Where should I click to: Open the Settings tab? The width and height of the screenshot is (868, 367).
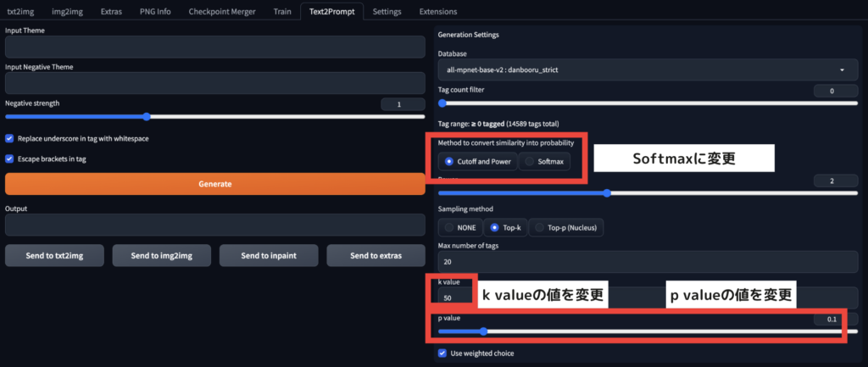(387, 12)
